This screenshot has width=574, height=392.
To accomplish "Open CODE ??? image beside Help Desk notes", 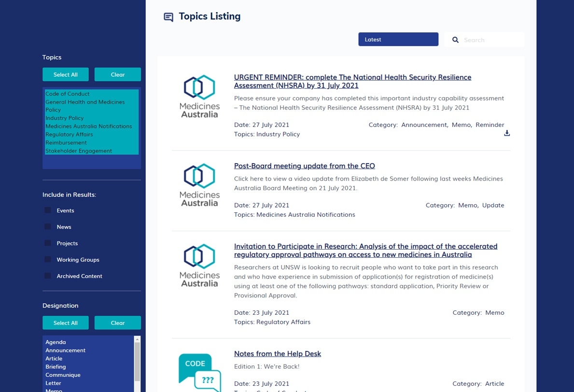I will click(x=199, y=373).
